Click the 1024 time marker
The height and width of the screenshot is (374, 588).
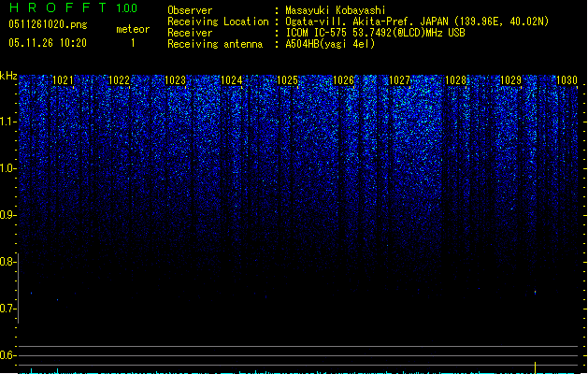point(232,80)
